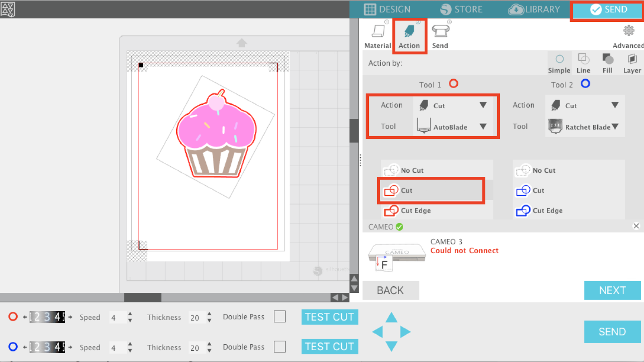Click the green CAMEO connected checkmark
This screenshot has width=644, height=362.
click(399, 227)
